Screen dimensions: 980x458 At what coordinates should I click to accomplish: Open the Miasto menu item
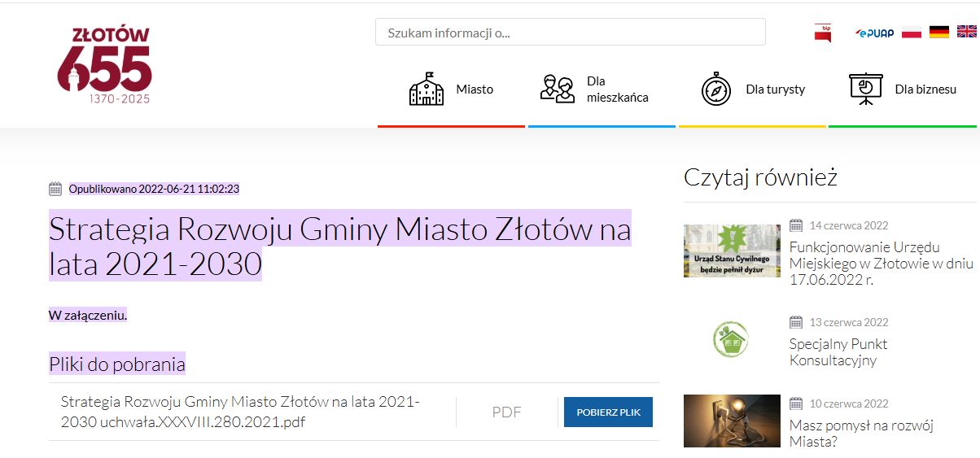(x=475, y=89)
